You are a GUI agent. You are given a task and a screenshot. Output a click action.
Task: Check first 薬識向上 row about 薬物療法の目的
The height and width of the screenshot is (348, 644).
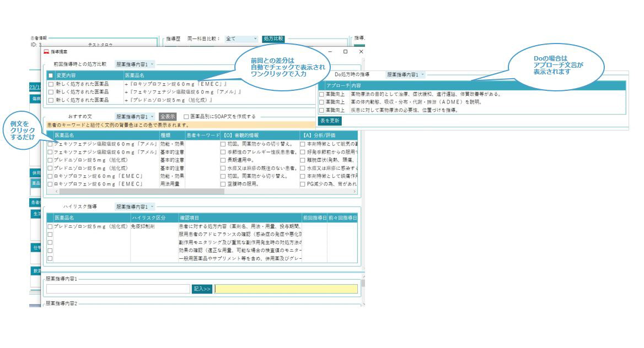[321, 94]
